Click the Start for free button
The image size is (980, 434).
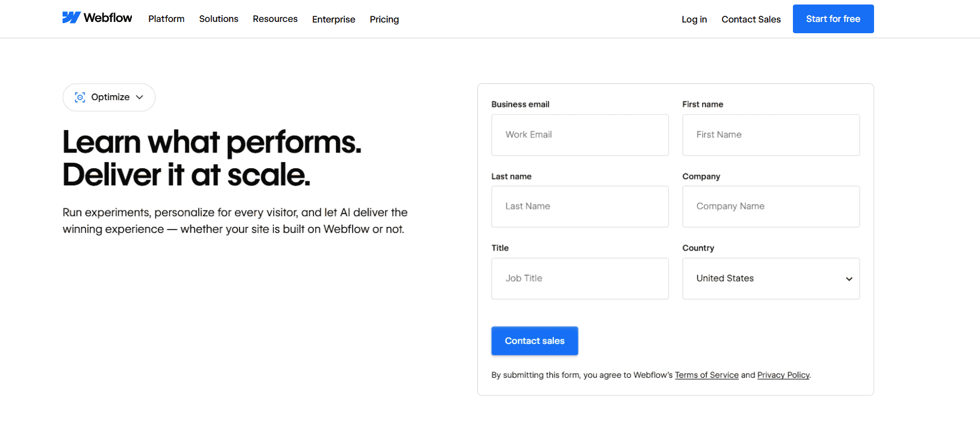click(x=833, y=19)
